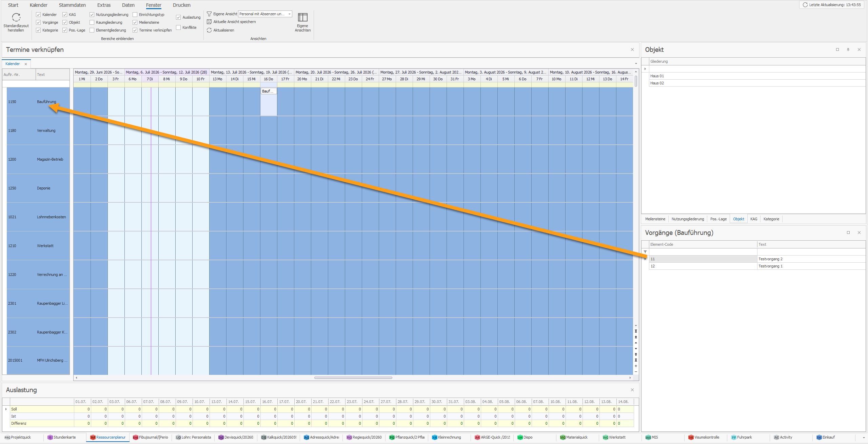Click the Eigene Ansicht funnel icon
Screen dimensions: 868x444
tap(209, 14)
